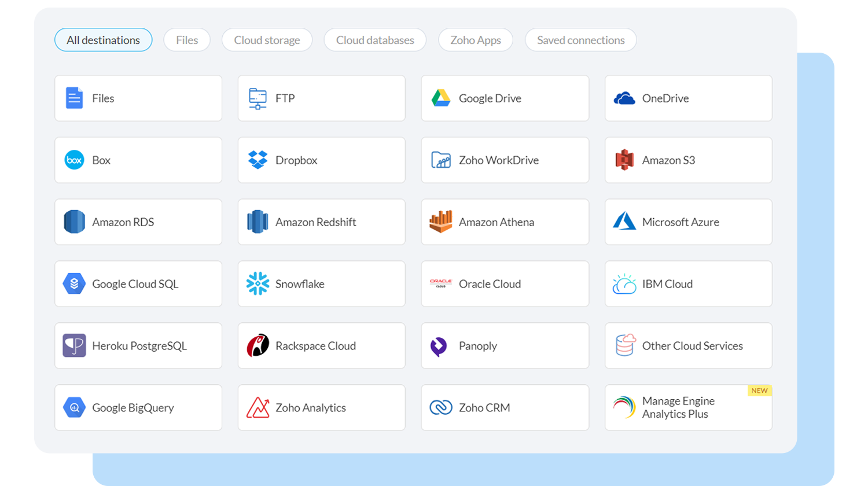Click the Amazon S3 red icon

tap(624, 160)
